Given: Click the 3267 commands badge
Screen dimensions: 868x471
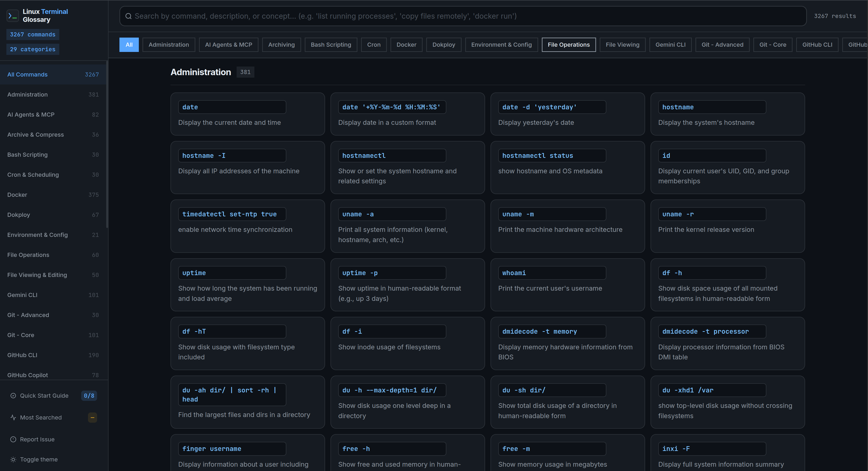Looking at the screenshot, I should [x=33, y=34].
